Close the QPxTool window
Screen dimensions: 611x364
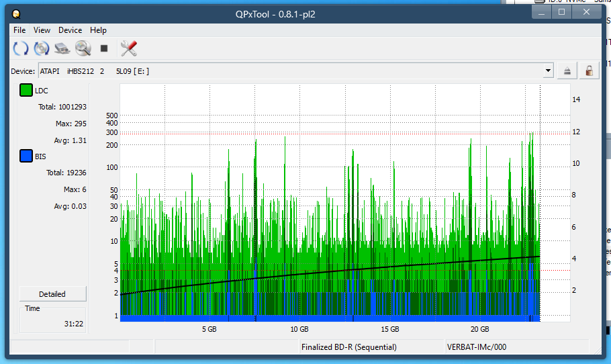click(586, 12)
